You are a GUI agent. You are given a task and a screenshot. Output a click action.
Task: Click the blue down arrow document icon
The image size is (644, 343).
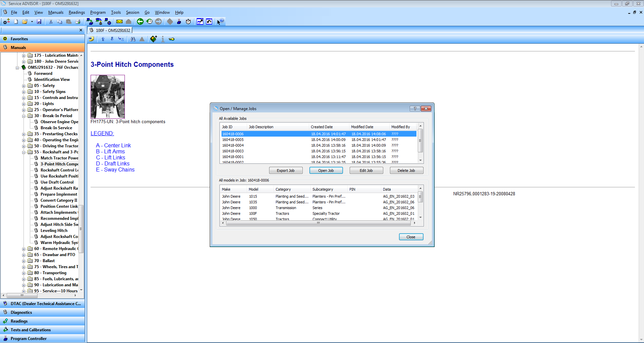(112, 39)
